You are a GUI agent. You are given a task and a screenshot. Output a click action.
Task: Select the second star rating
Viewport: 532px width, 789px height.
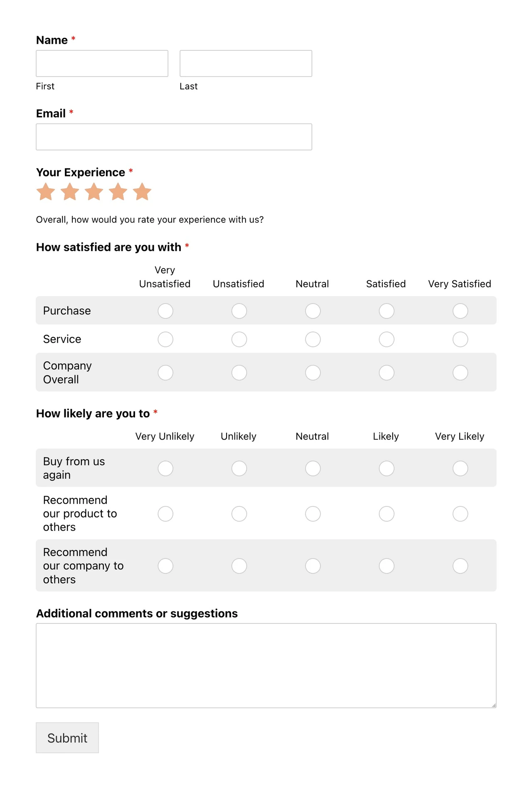point(70,192)
